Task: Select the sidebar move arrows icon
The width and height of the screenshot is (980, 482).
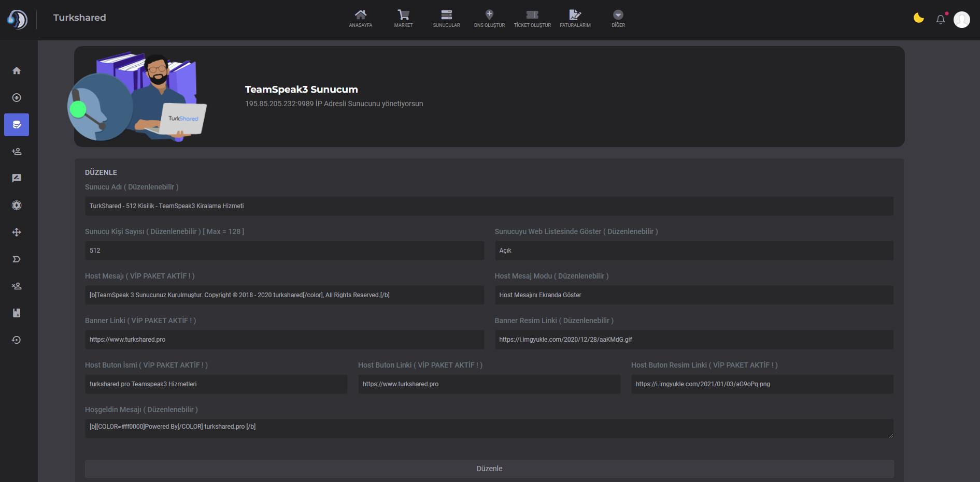Action: click(17, 232)
